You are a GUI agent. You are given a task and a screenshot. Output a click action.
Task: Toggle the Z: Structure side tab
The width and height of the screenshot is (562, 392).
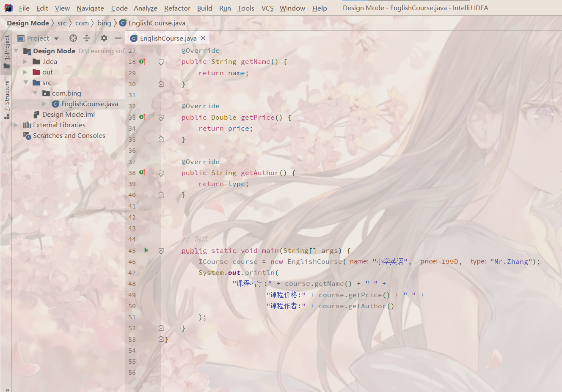tap(7, 99)
